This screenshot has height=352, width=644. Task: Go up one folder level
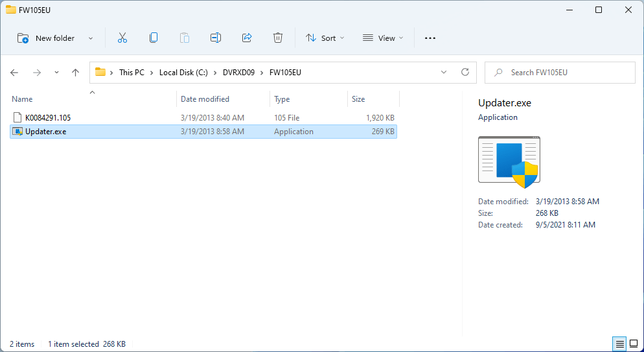[x=75, y=73]
